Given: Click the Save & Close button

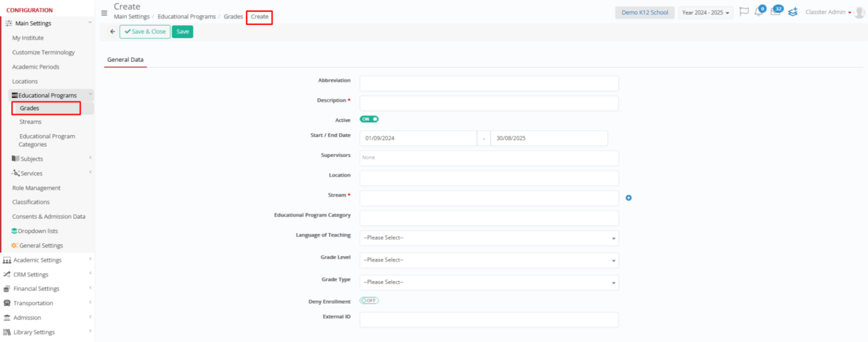Looking at the screenshot, I should click(145, 32).
